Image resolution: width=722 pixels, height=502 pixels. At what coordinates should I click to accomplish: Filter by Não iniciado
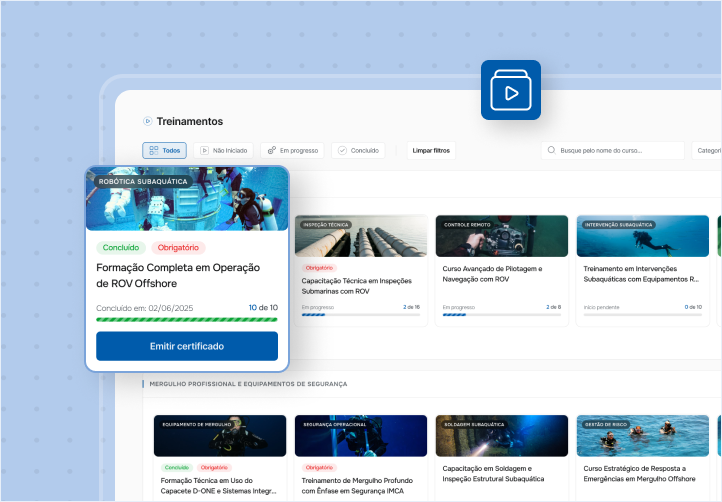pos(223,151)
